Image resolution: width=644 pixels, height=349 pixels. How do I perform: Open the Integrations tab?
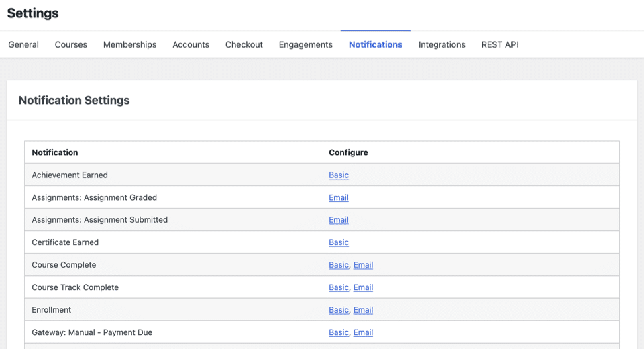coord(441,44)
